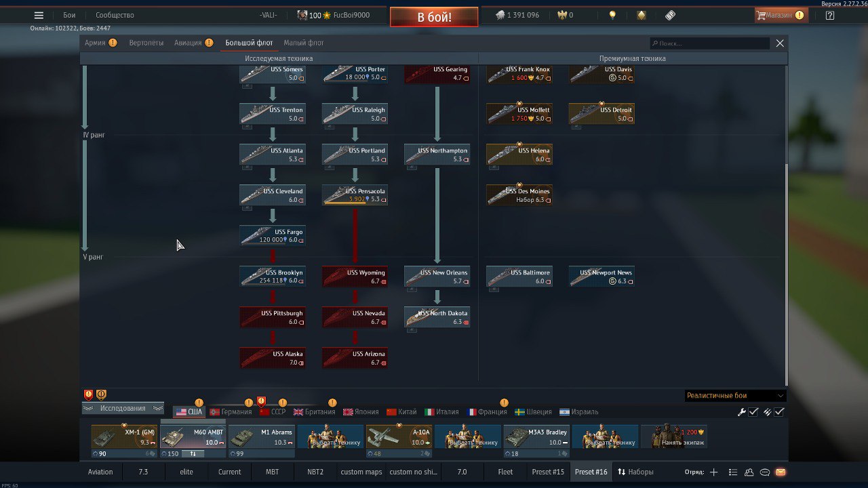
Task: Open the chat bubble icon
Action: 765,472
